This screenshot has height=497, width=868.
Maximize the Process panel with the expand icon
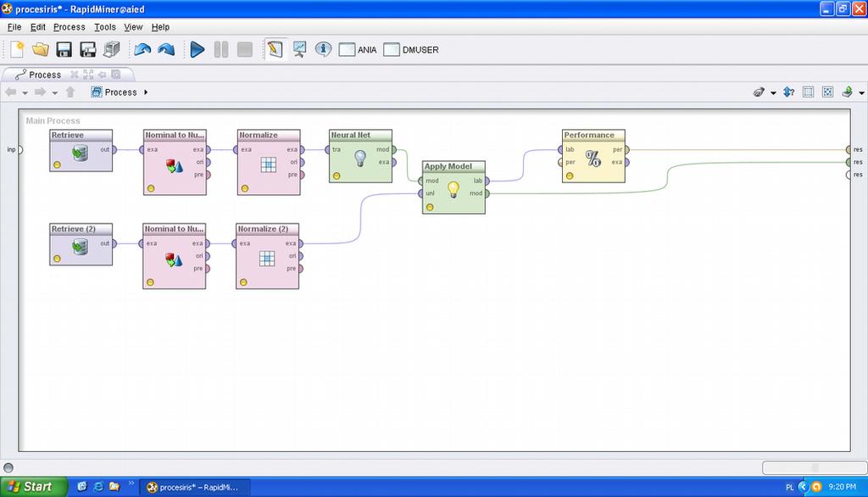coord(88,75)
